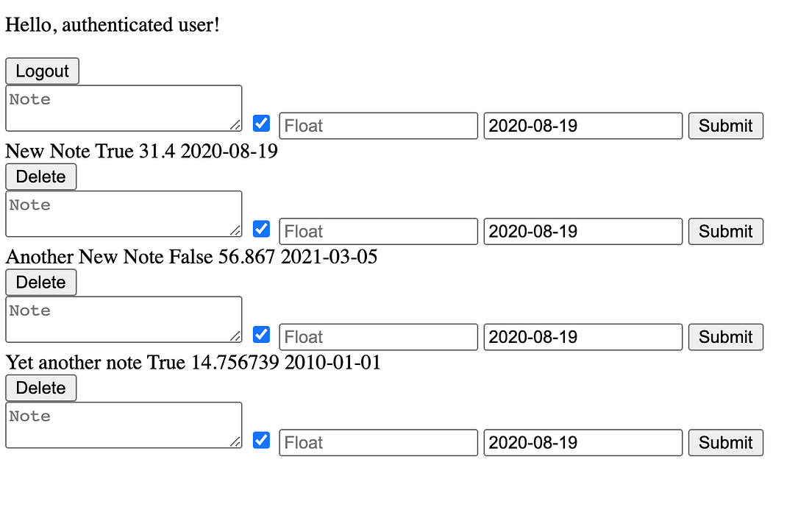The width and height of the screenshot is (812, 532).
Task: Uncheck the checkbox in the first form
Action: 261,123
